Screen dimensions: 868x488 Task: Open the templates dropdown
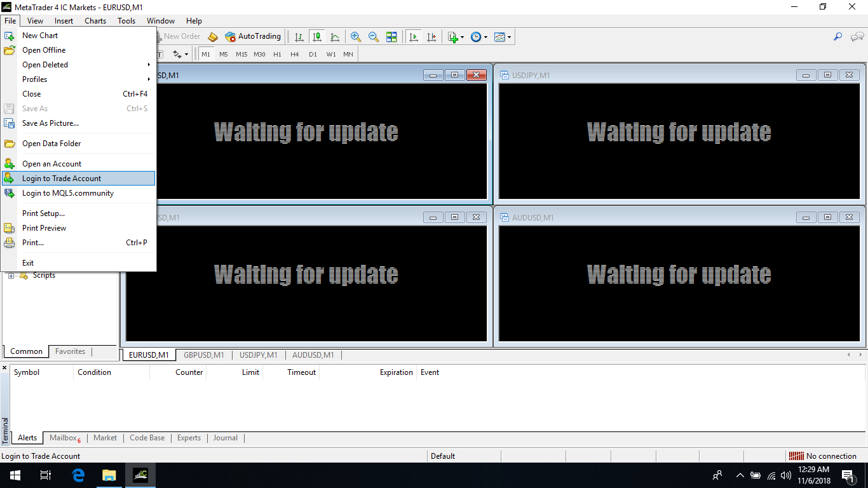pyautogui.click(x=503, y=37)
